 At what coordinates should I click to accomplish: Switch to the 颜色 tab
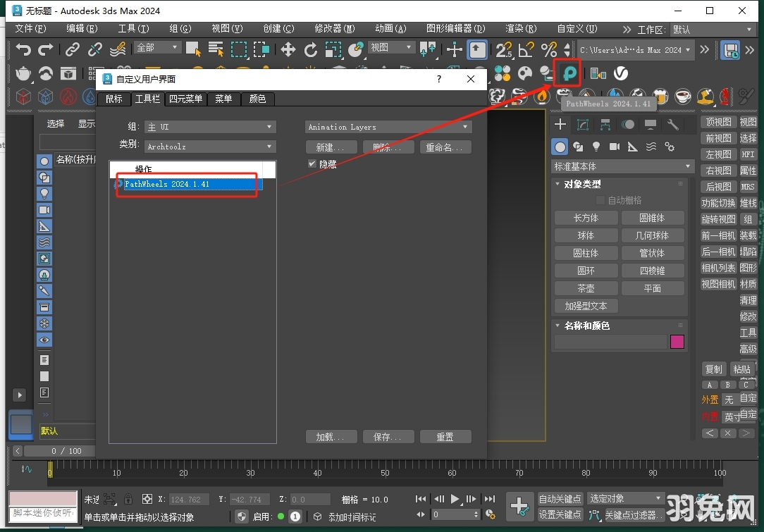pyautogui.click(x=257, y=99)
